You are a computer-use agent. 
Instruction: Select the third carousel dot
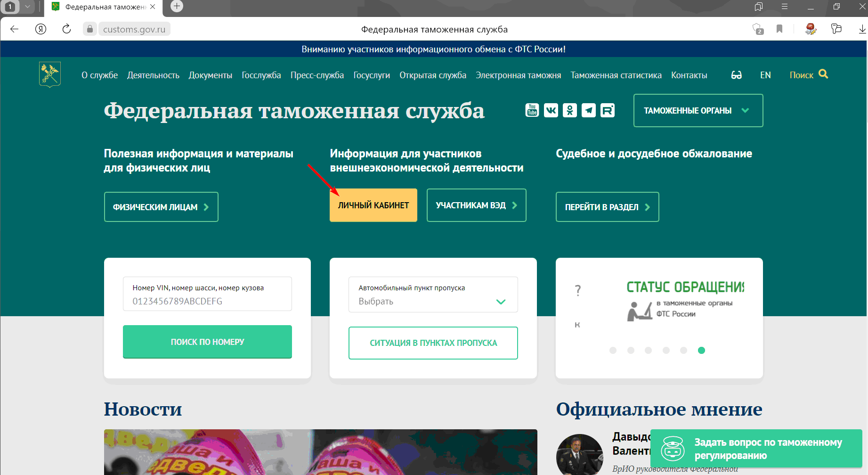[648, 350]
